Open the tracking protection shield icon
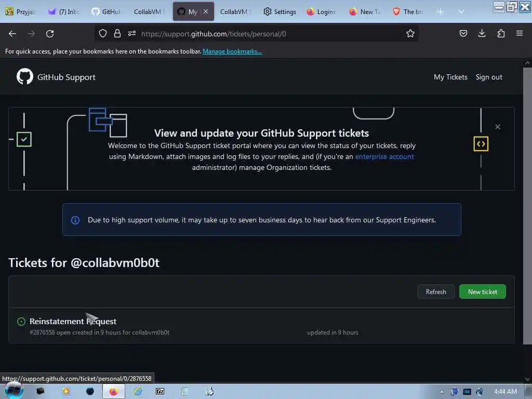Image resolution: width=532 pixels, height=399 pixels. click(x=103, y=34)
